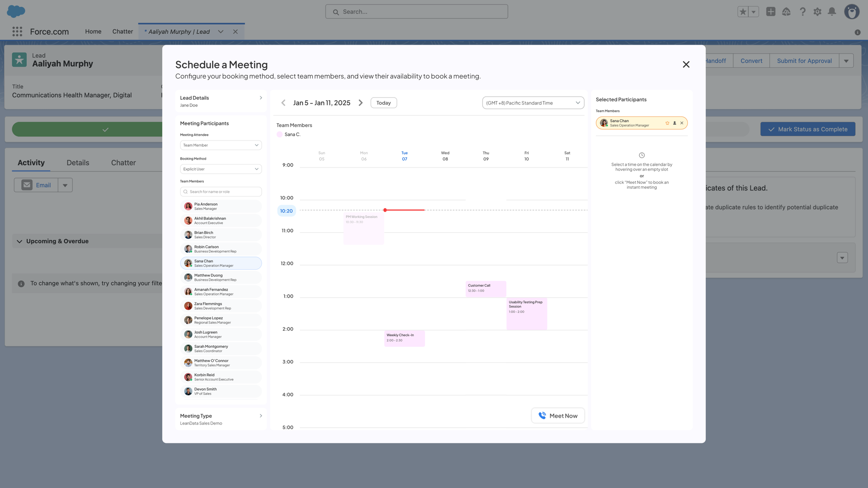Open the Email action dropdown arrow
The height and width of the screenshot is (488, 868).
click(x=65, y=185)
